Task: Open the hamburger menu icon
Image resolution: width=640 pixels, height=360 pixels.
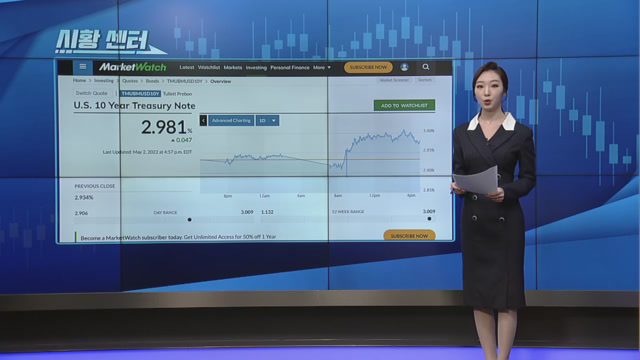Action: [83, 67]
